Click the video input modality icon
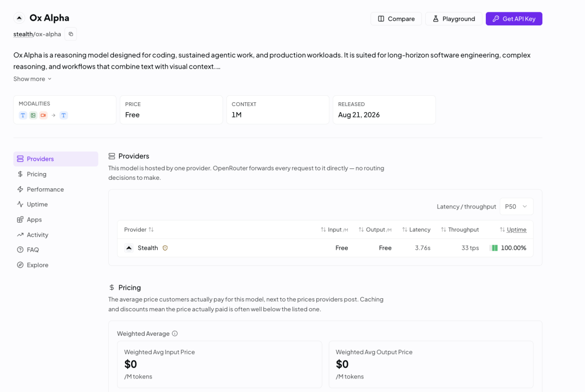The height and width of the screenshot is (392, 585). 43,115
